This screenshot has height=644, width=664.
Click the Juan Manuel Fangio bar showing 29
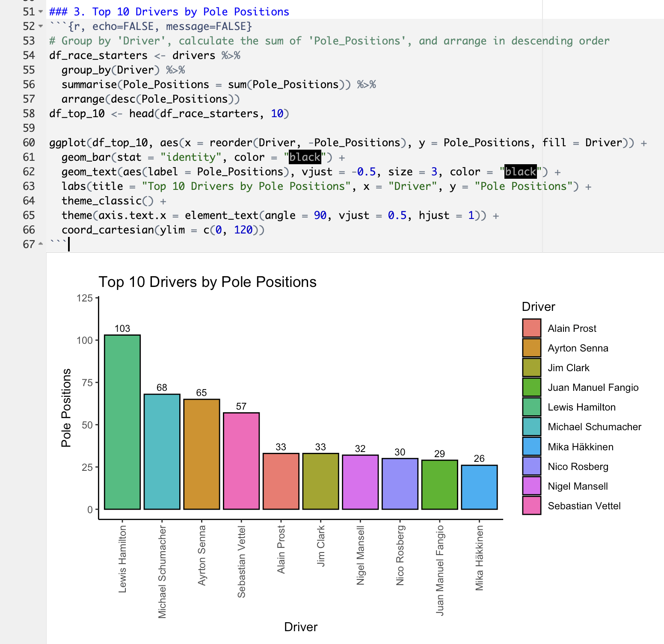pyautogui.click(x=440, y=484)
